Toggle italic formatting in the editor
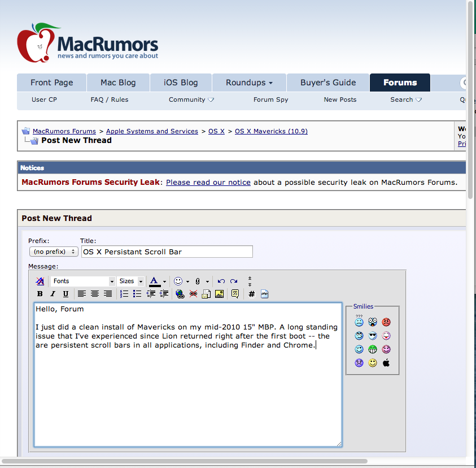The height and width of the screenshot is (468, 476). [53, 294]
